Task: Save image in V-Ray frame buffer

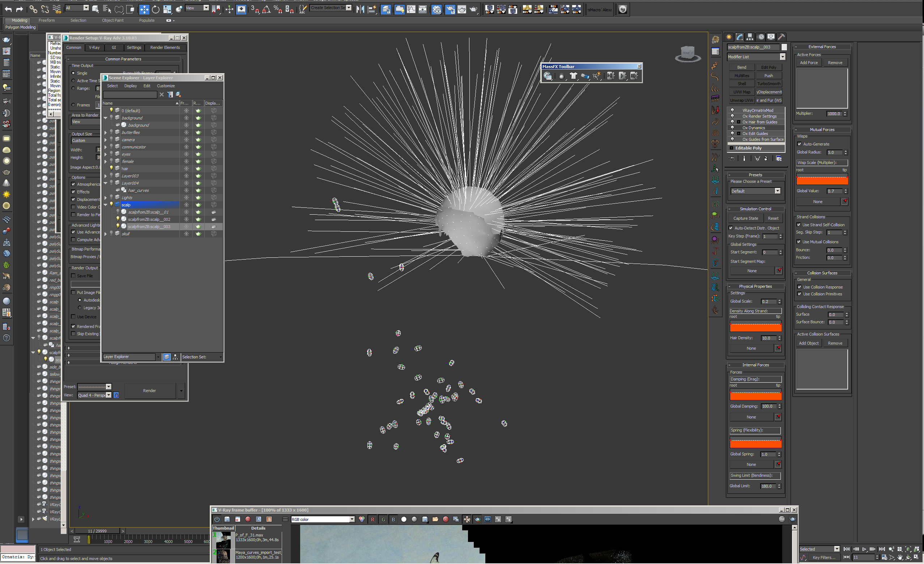Action: [x=227, y=519]
